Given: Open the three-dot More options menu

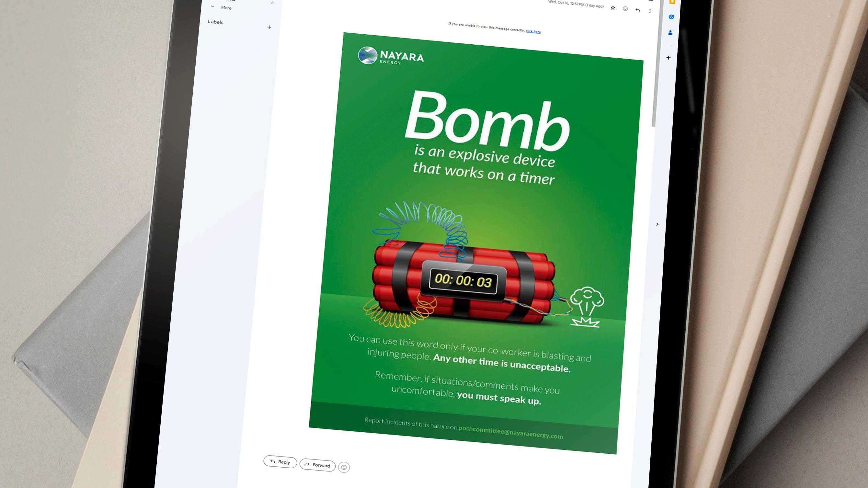Looking at the screenshot, I should coord(650,11).
